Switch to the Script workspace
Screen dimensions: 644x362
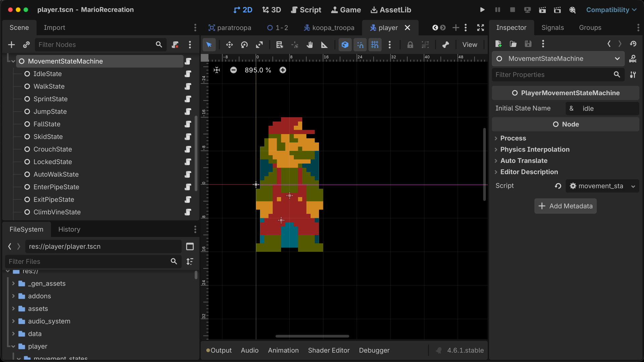click(x=306, y=10)
